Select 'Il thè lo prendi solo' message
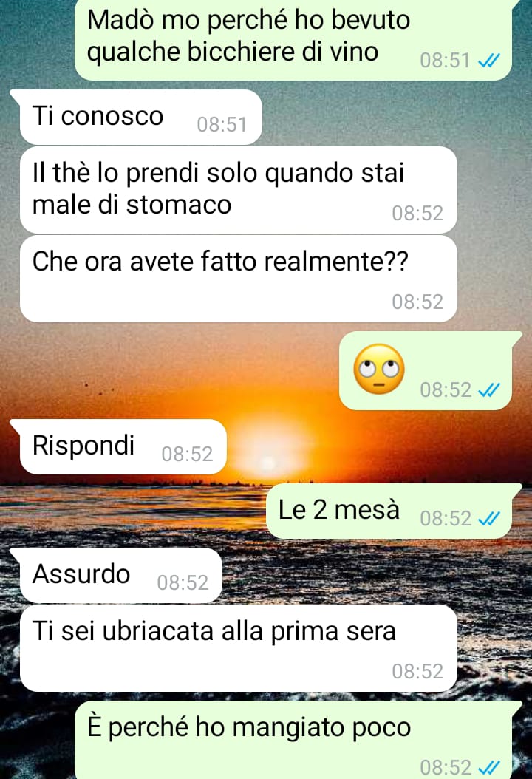Screen dimensions: 532x779 pos(239,190)
